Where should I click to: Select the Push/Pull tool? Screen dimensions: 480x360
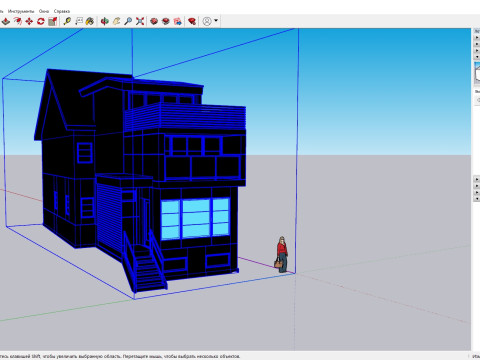[6, 22]
